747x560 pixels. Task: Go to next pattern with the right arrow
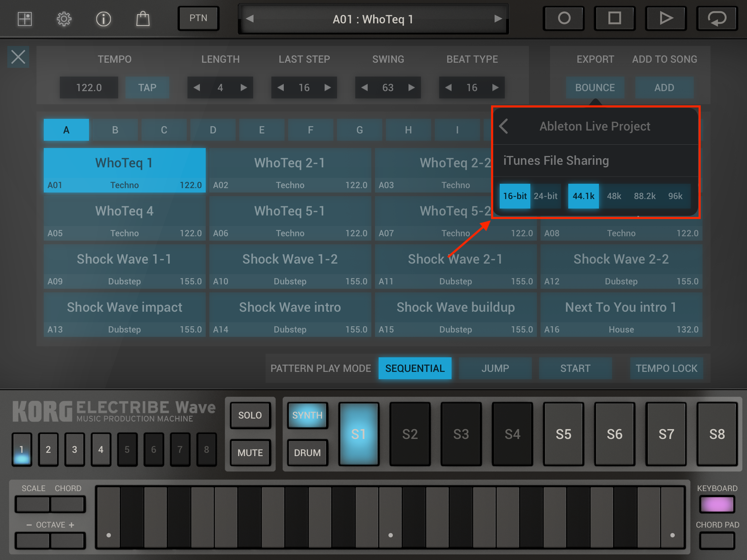tap(498, 19)
